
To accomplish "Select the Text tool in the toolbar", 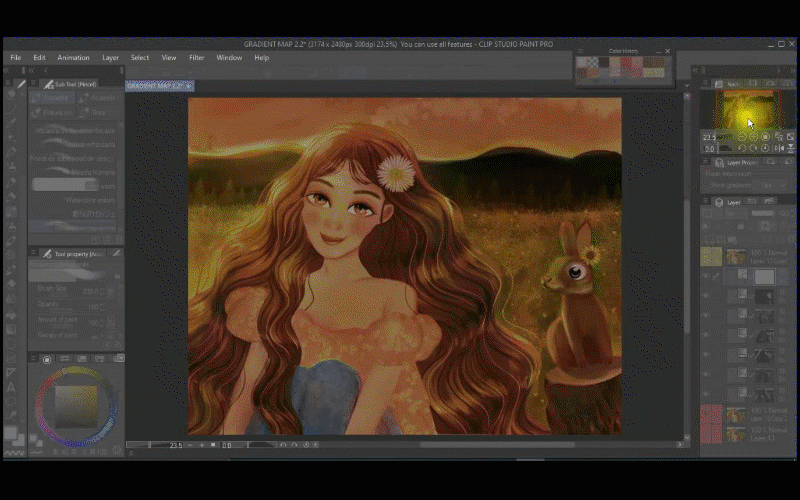I will point(11,387).
